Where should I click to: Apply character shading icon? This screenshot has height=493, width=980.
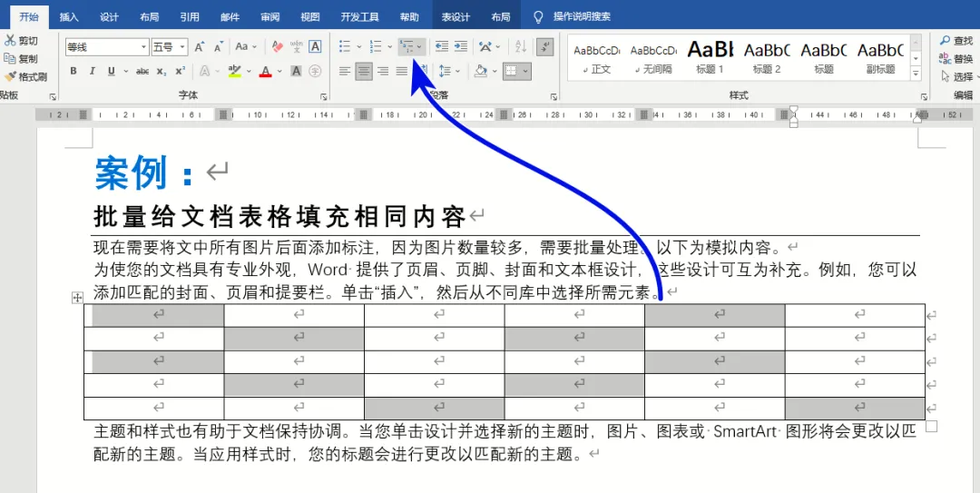pyautogui.click(x=296, y=72)
